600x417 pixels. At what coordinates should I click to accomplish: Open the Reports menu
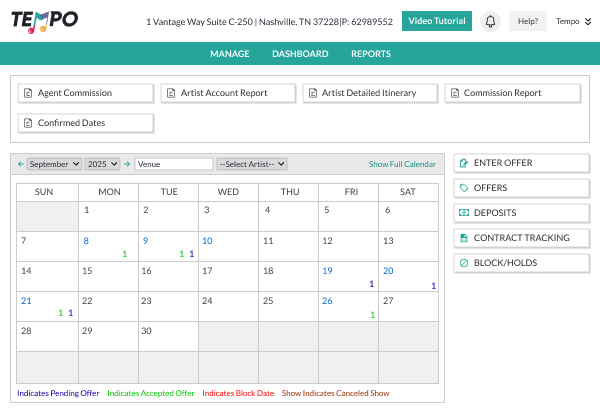pos(371,54)
